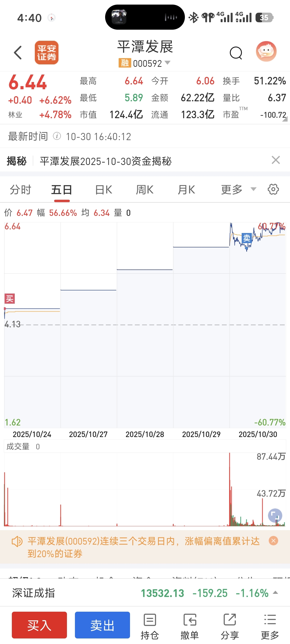290x644 pixels.
Task: Switch to the 分时 tab
Action: pos(20,190)
